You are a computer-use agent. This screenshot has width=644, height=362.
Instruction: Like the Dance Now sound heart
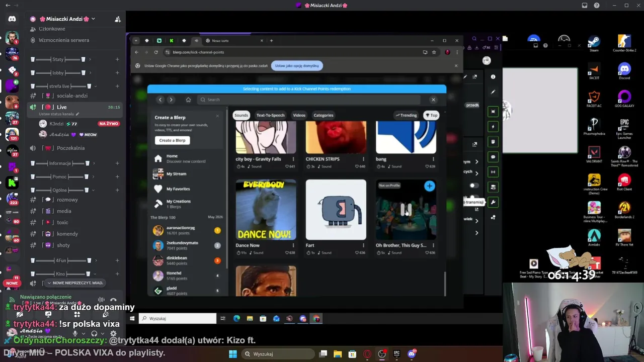(287, 253)
